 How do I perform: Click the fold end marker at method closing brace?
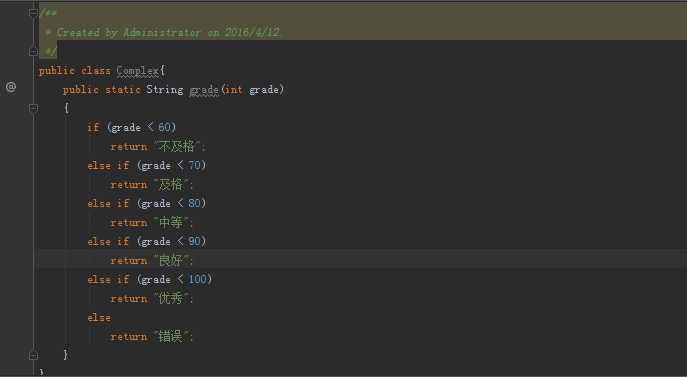tap(33, 356)
